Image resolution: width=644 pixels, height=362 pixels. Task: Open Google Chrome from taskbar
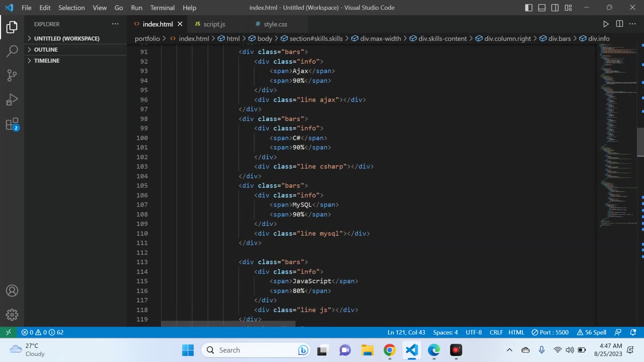point(389,350)
